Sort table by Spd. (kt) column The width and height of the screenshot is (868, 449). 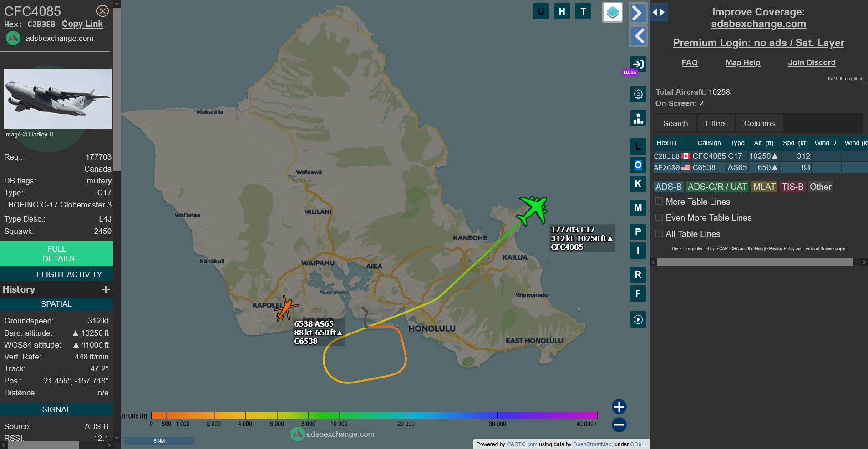pyautogui.click(x=795, y=143)
